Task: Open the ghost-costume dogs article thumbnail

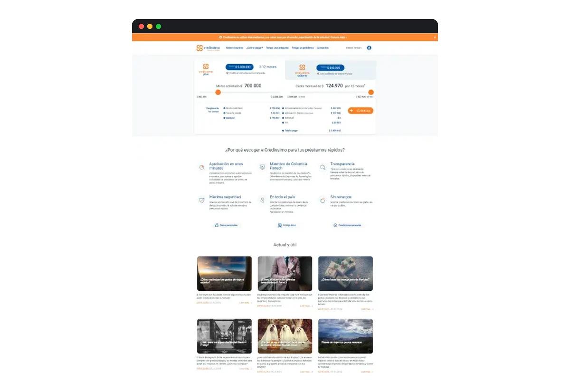Action: 285,336
